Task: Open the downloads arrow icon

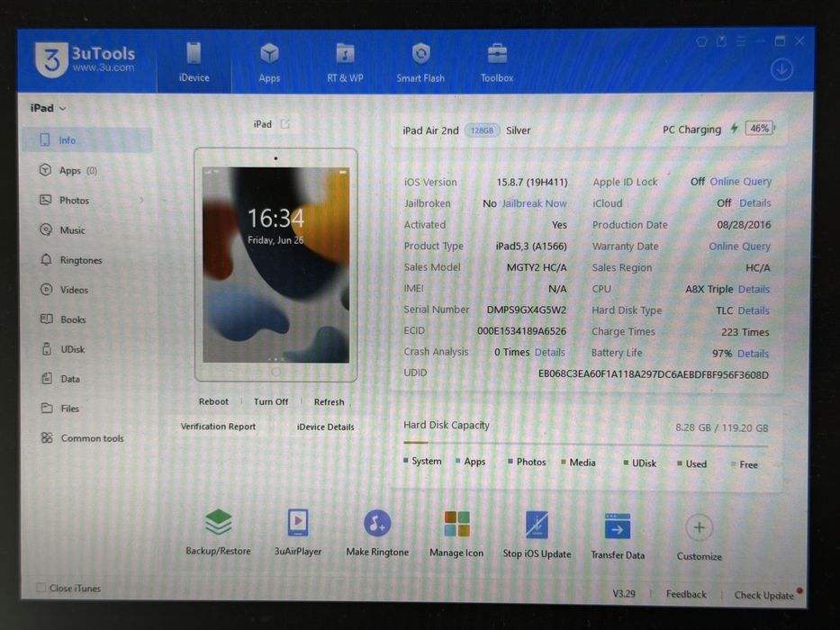Action: (781, 69)
